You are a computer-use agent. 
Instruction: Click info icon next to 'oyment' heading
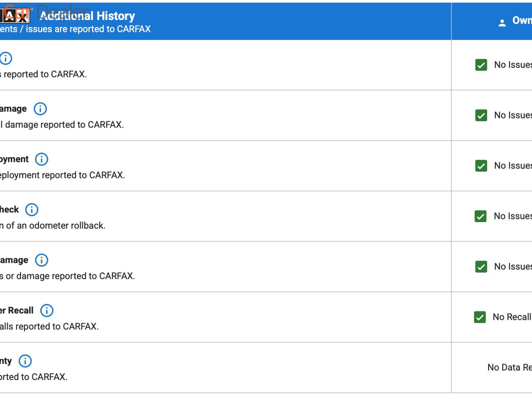(42, 159)
